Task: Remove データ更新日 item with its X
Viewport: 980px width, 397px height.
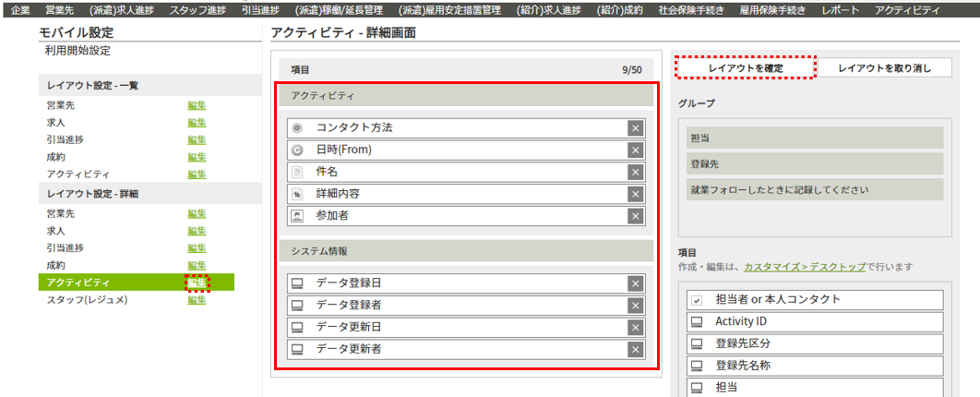Action: click(x=635, y=327)
